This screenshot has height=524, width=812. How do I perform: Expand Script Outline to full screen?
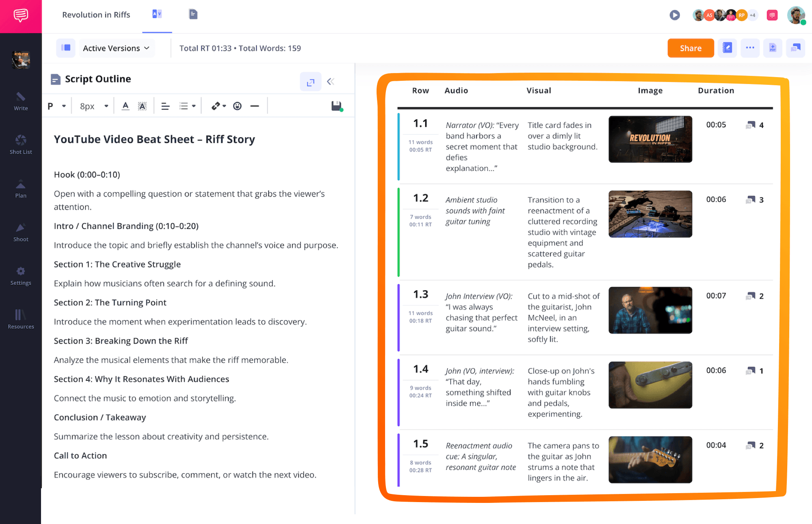(x=310, y=82)
